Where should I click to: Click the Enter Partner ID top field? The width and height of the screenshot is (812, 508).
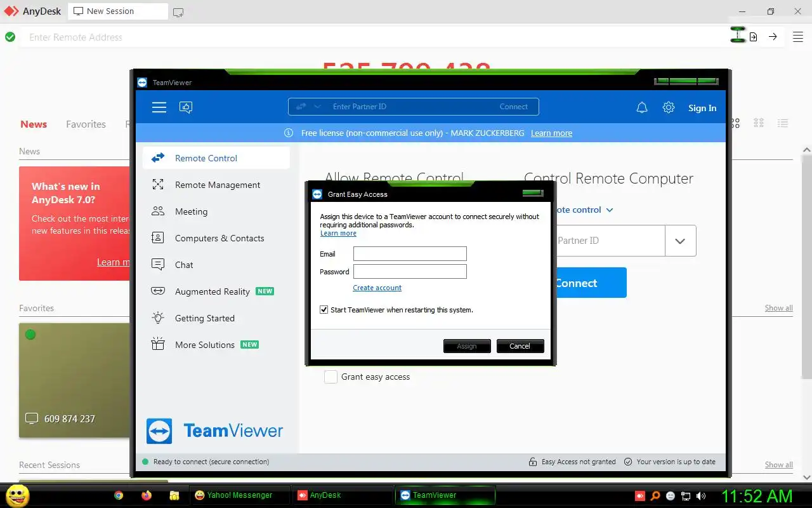(412, 107)
